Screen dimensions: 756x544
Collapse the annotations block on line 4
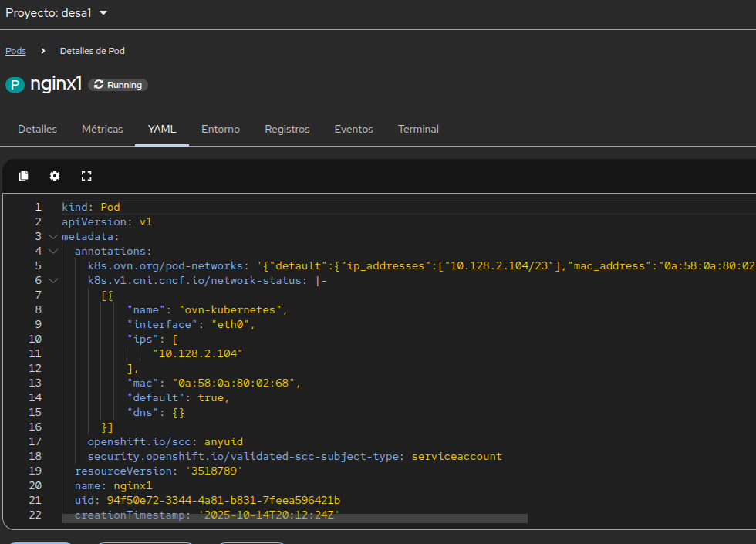pyautogui.click(x=52, y=251)
